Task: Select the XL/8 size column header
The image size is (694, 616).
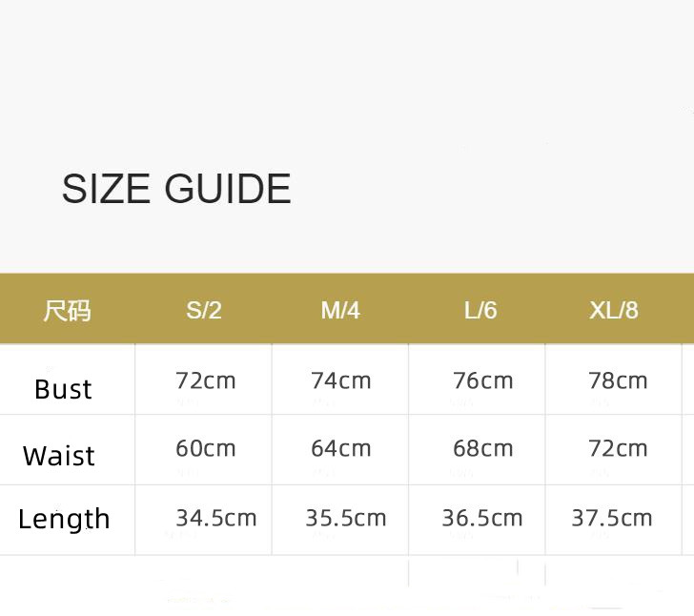Action: 614,310
